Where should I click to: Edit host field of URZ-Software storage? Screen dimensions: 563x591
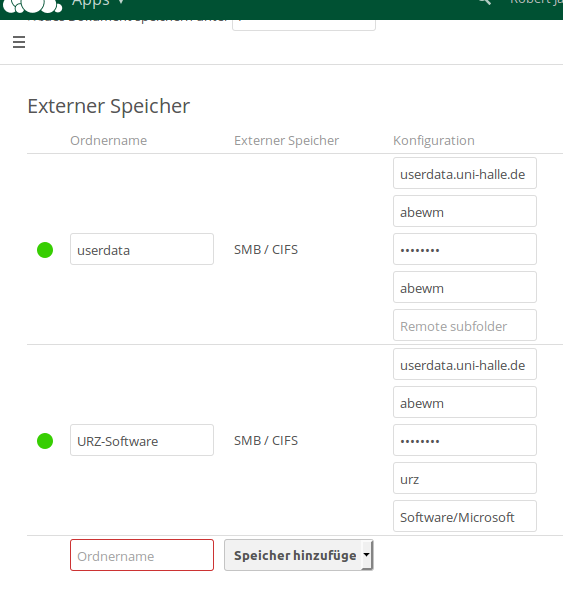point(465,364)
